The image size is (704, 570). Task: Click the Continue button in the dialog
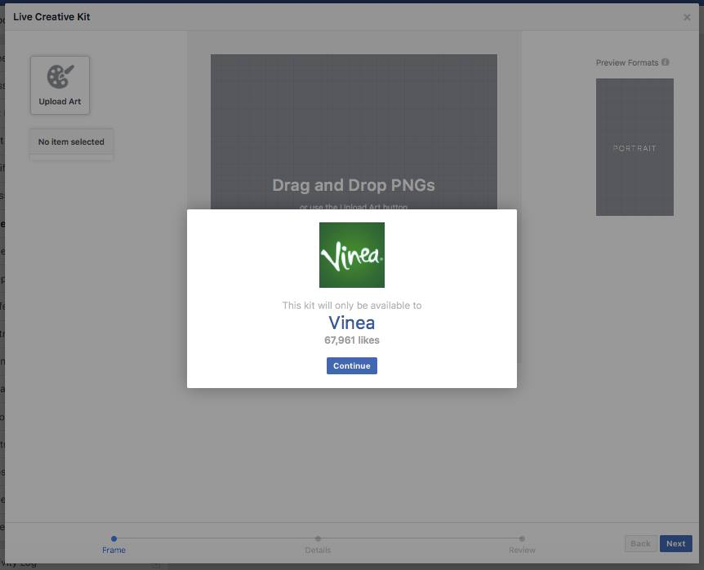tap(352, 366)
